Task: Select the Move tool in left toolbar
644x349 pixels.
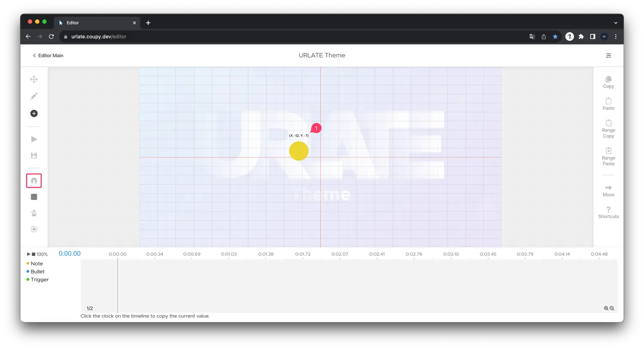Action: [x=34, y=79]
